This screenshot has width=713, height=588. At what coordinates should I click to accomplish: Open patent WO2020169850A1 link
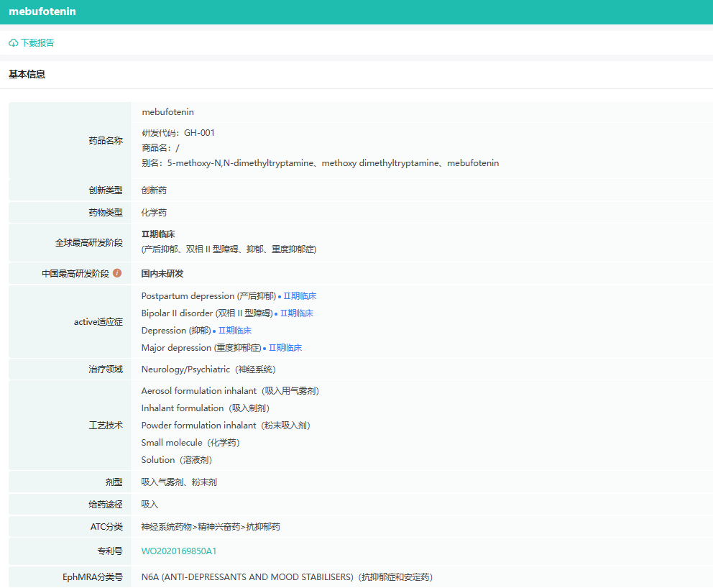(x=179, y=551)
